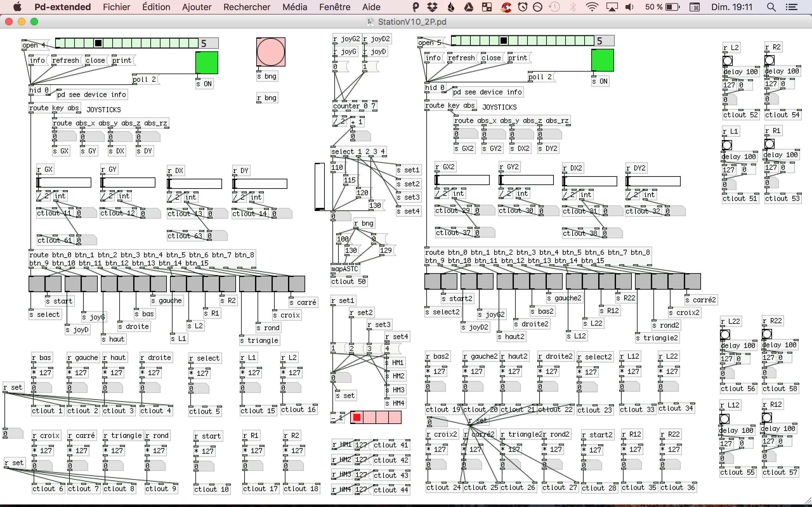Click the horizontal slider under r GX
The width and height of the screenshot is (812, 507).
click(64, 183)
